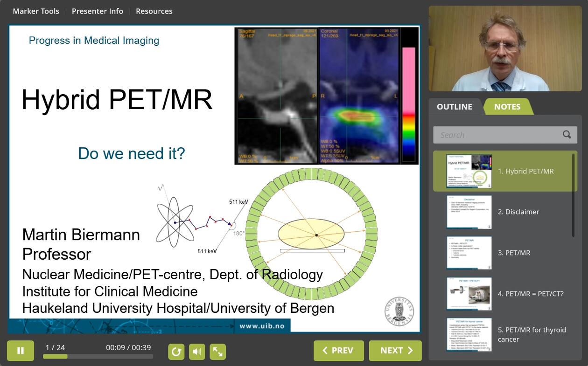Image resolution: width=588 pixels, height=366 pixels.
Task: Pause the presentation playback
Action: click(x=21, y=351)
